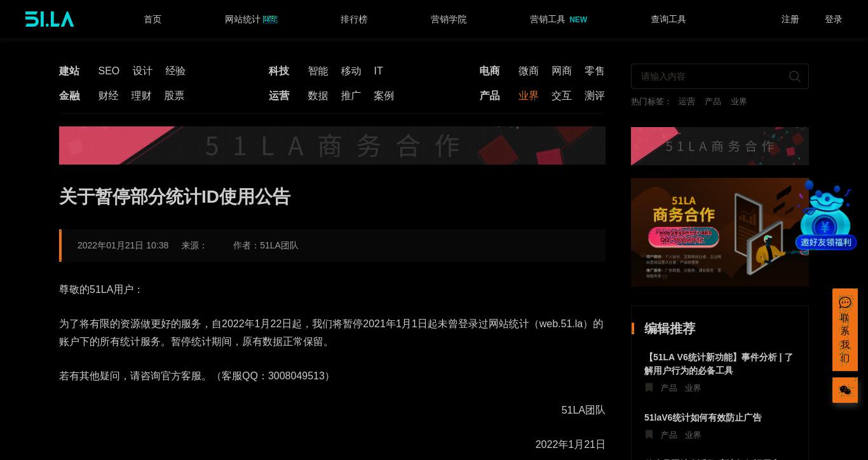Click wide 51LA商务合作 banner above article

[332, 145]
